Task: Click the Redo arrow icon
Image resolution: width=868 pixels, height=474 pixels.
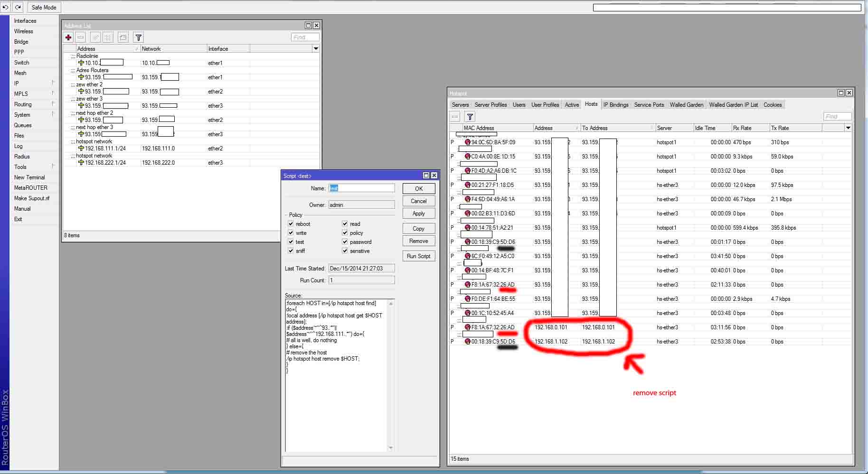Action: [18, 7]
